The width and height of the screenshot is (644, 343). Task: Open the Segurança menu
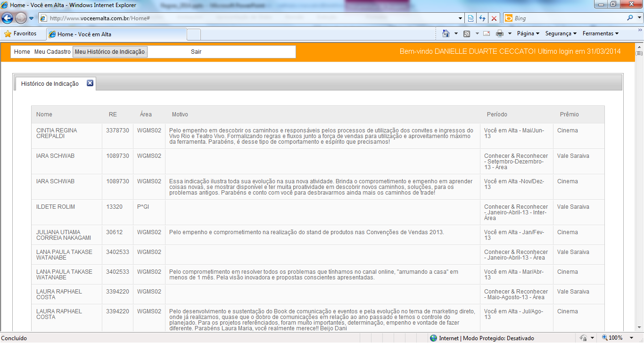561,34
